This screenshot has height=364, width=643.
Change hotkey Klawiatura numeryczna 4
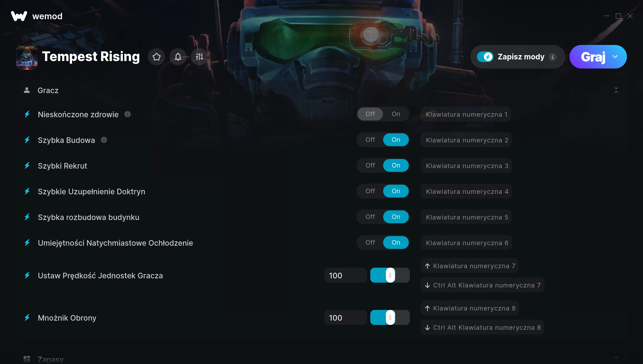(466, 191)
